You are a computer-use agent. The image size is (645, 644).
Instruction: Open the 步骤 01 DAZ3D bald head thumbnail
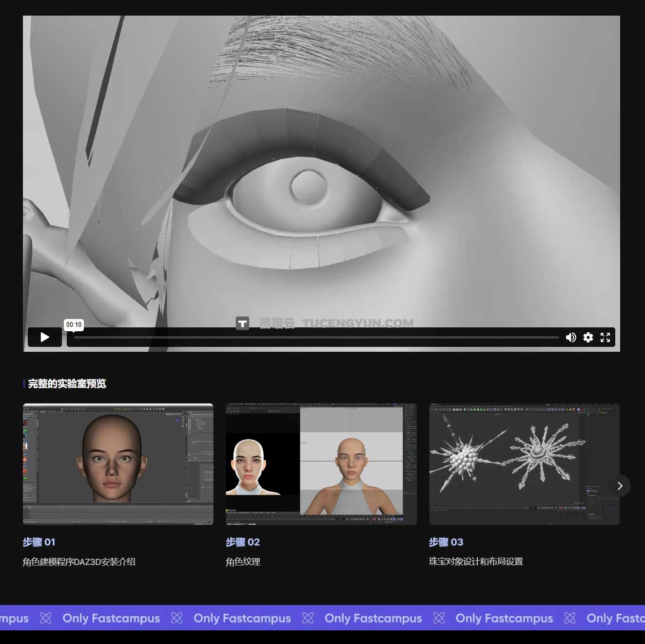tap(118, 464)
